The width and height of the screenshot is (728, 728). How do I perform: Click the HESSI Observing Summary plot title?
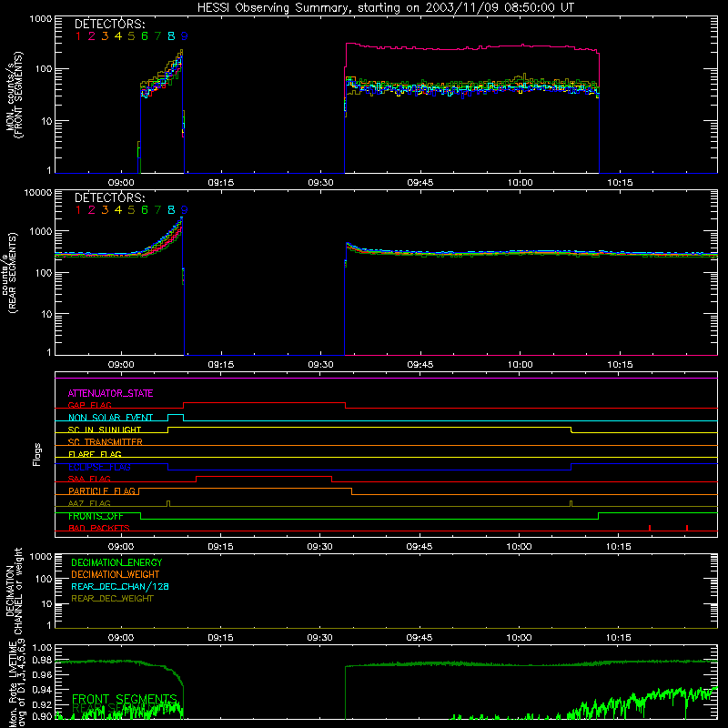(385, 8)
